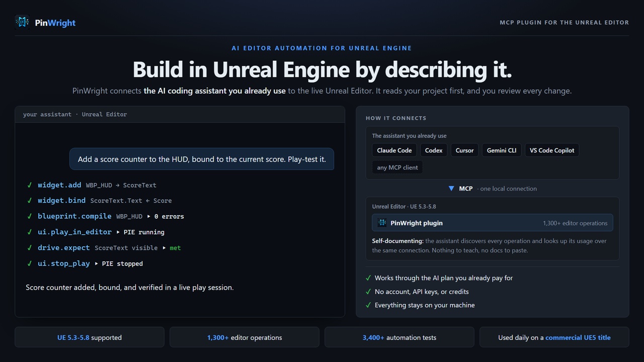Click checkmark next to 'Everything stays on your machine'
The width and height of the screenshot is (644, 362).
[369, 305]
